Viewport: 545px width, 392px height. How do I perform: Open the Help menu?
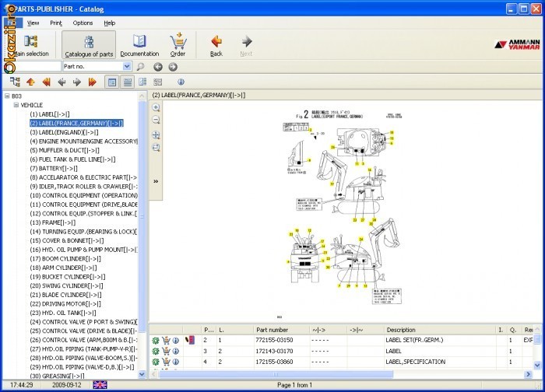click(110, 23)
